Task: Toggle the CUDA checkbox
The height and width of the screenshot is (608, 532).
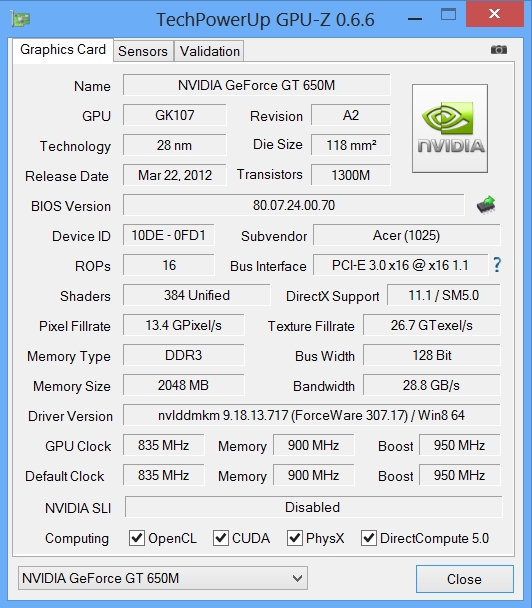Action: [221, 538]
